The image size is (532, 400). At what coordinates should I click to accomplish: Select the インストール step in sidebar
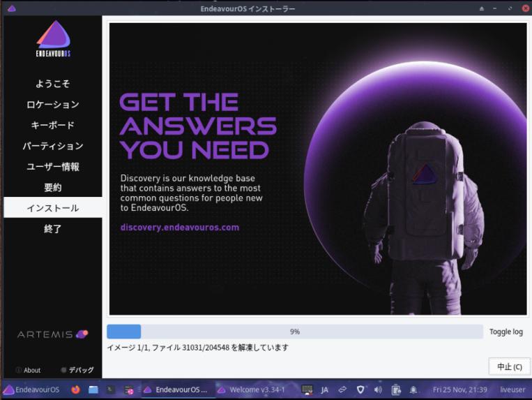(x=52, y=207)
